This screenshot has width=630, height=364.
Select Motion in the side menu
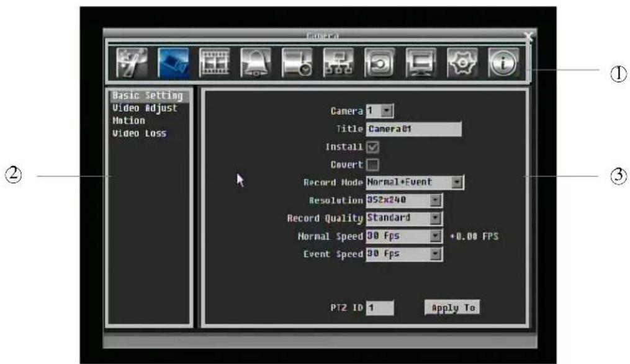click(x=128, y=120)
